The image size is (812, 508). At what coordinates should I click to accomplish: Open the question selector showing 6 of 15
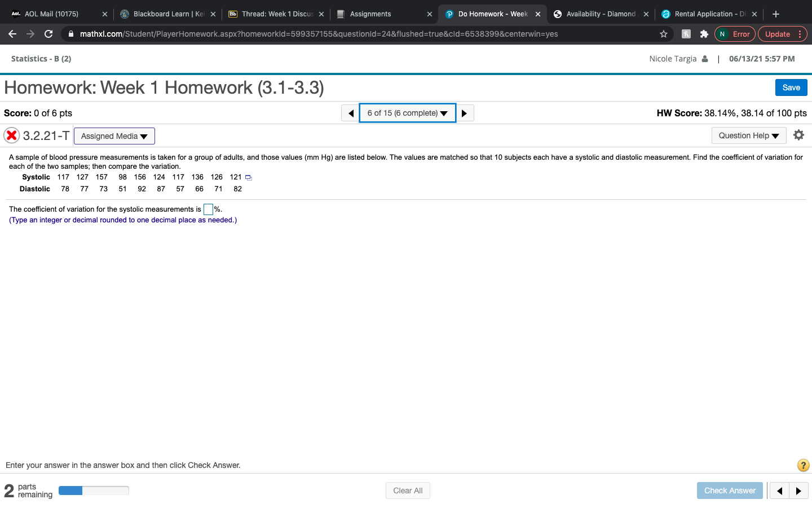pyautogui.click(x=407, y=112)
